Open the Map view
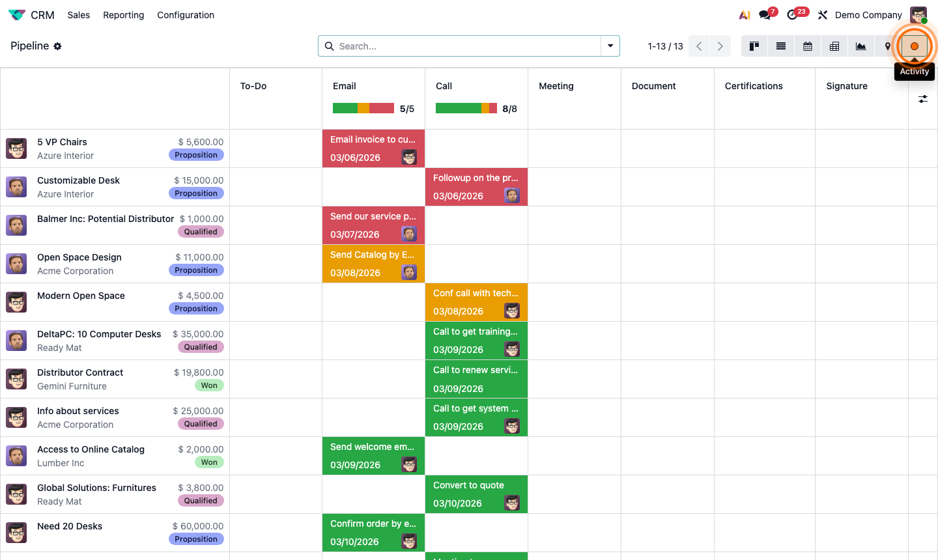The height and width of the screenshot is (560, 938). coord(887,46)
